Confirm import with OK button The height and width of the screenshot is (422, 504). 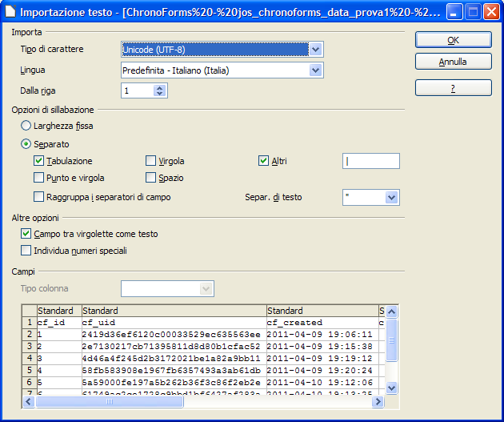coord(454,40)
